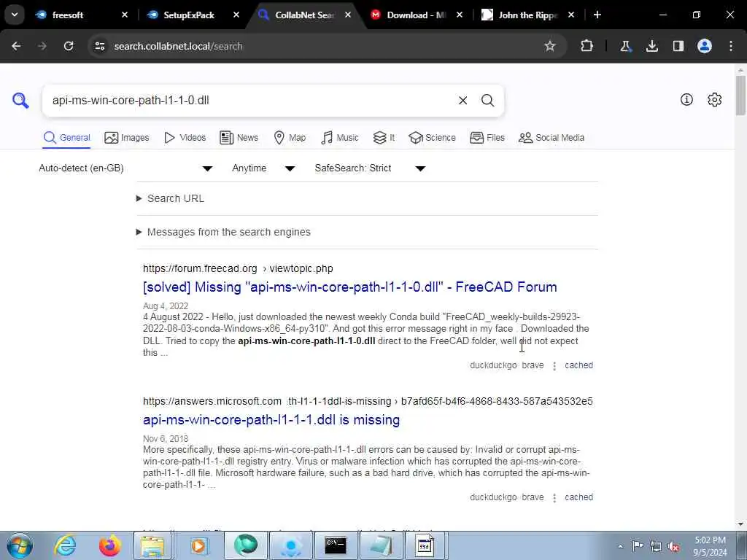Switch to the SetupExPack tab
This screenshot has height=560, width=747.
(x=189, y=15)
